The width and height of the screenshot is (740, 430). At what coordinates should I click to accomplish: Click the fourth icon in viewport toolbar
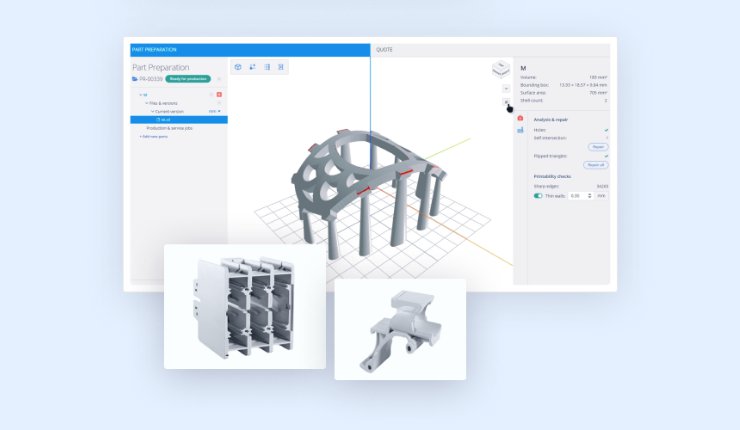pos(281,67)
